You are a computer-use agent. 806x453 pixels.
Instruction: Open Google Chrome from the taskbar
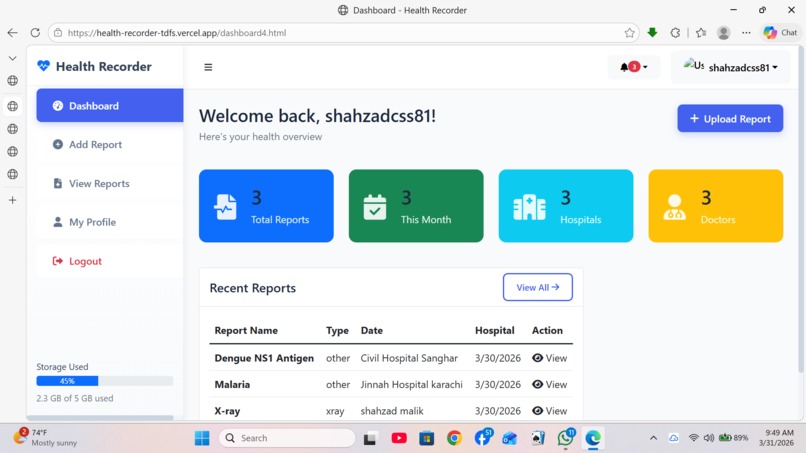[x=454, y=438]
